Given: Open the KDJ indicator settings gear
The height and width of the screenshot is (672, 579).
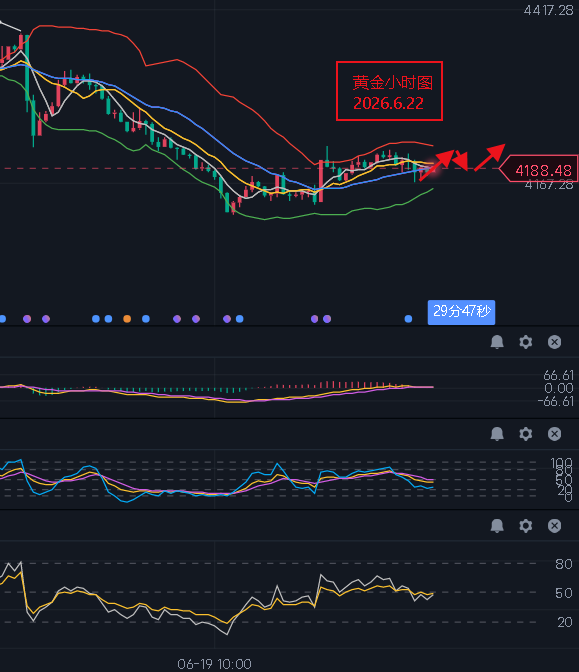Looking at the screenshot, I should pyautogui.click(x=525, y=434).
